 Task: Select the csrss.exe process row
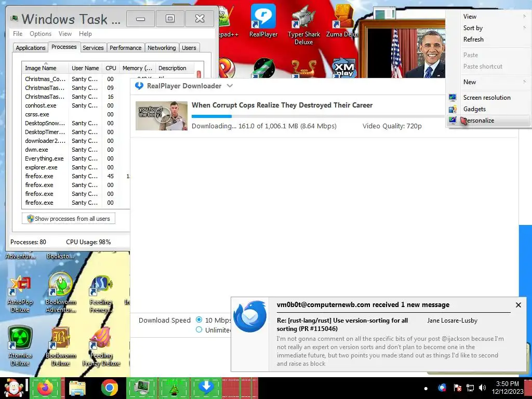[x=76, y=114]
